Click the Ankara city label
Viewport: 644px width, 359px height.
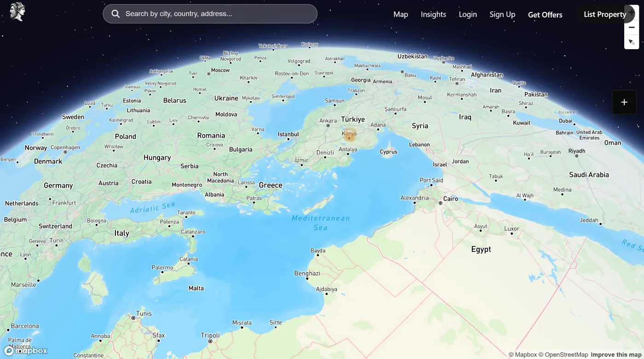point(328,121)
